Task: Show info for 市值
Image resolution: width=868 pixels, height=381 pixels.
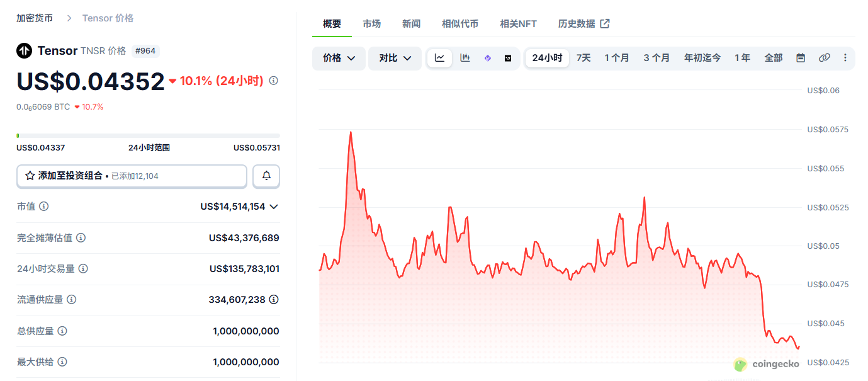Action: click(44, 207)
